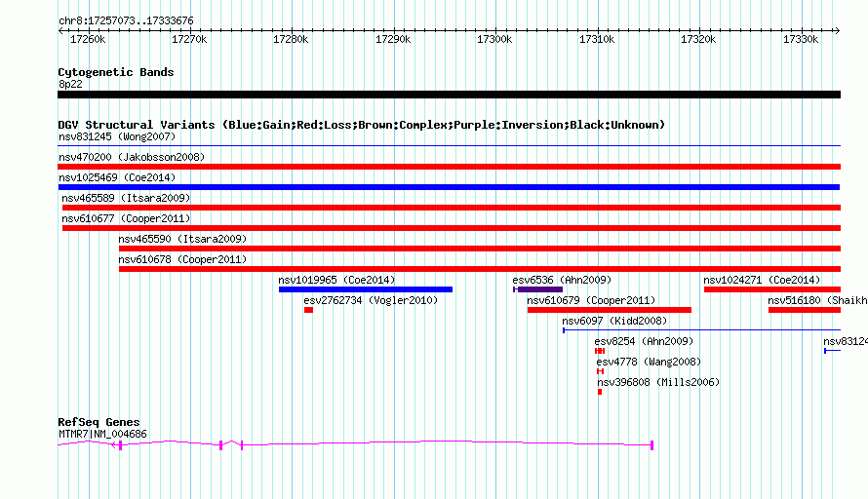Viewport: 868px width, 499px height.
Task: Click the esv4778 (Wang2008) label
Action: (x=649, y=362)
